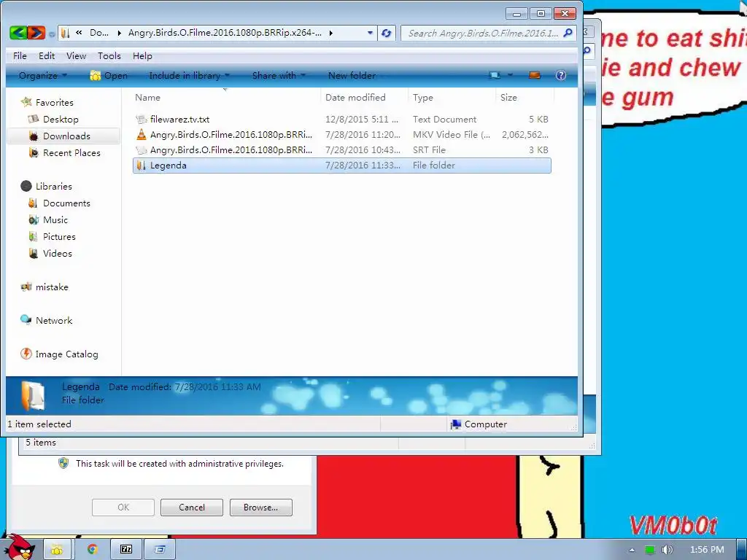Sort by the Name column header
The height and width of the screenshot is (560, 747).
click(147, 97)
